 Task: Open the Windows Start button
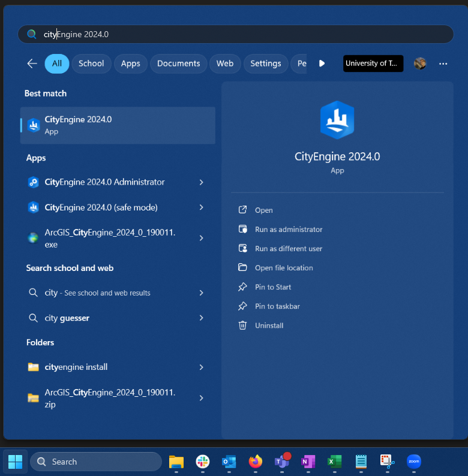pos(15,462)
